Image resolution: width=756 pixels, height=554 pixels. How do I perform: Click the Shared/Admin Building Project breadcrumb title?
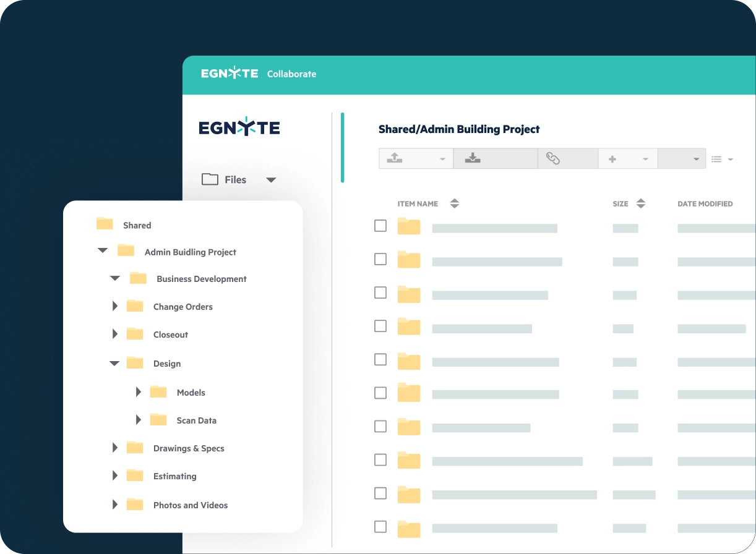tap(459, 129)
